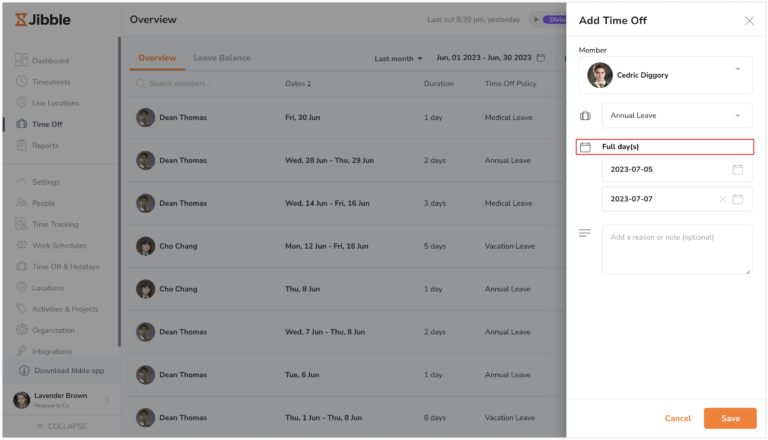Collapse the sidebar navigation
The width and height of the screenshot is (768, 440).
point(60,426)
